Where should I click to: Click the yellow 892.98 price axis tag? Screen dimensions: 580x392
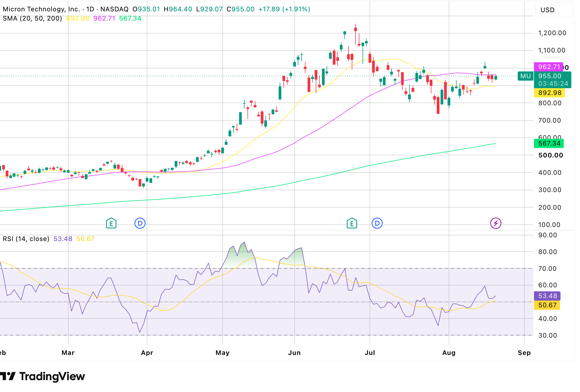(x=549, y=93)
